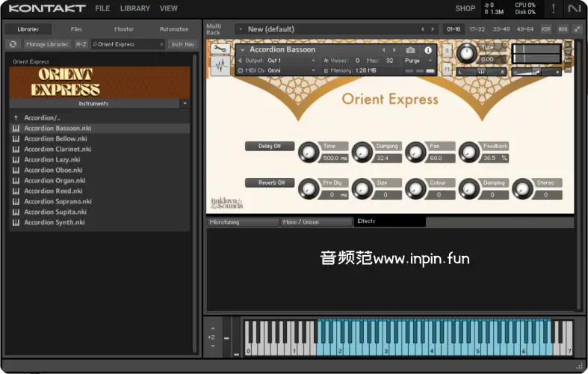
Task: Open the instrument info icon
Action: coord(428,50)
